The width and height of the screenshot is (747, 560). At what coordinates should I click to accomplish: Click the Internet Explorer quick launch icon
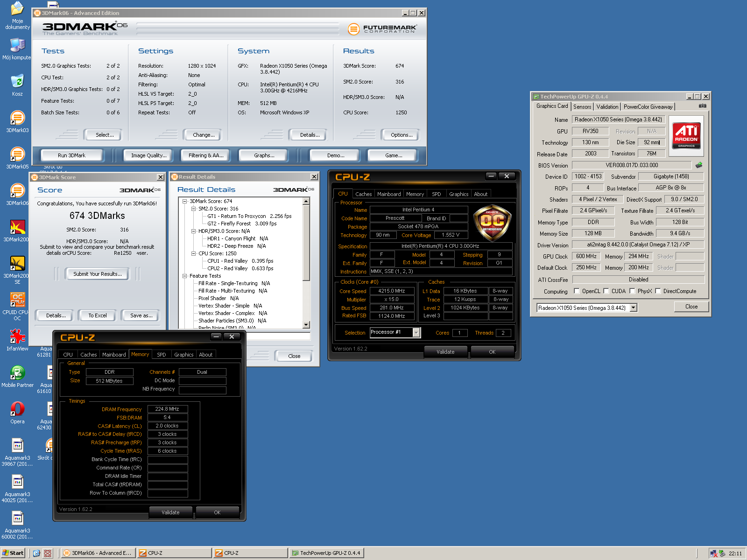37,553
